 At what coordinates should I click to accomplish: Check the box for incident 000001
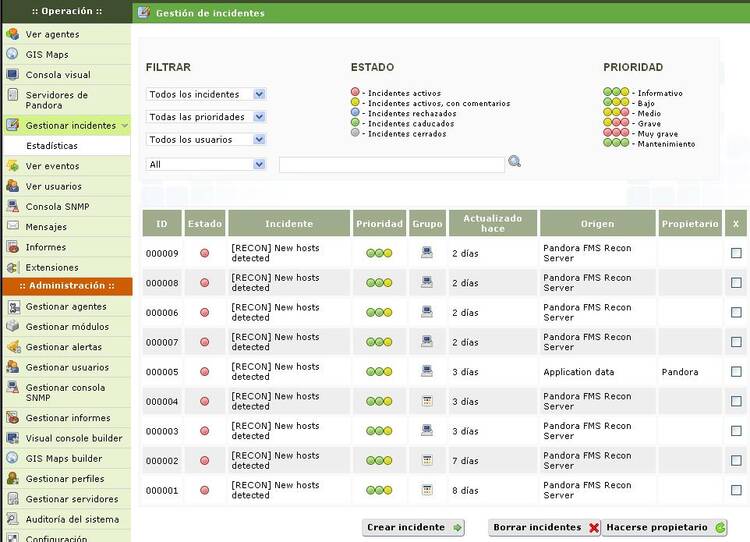[x=736, y=490]
